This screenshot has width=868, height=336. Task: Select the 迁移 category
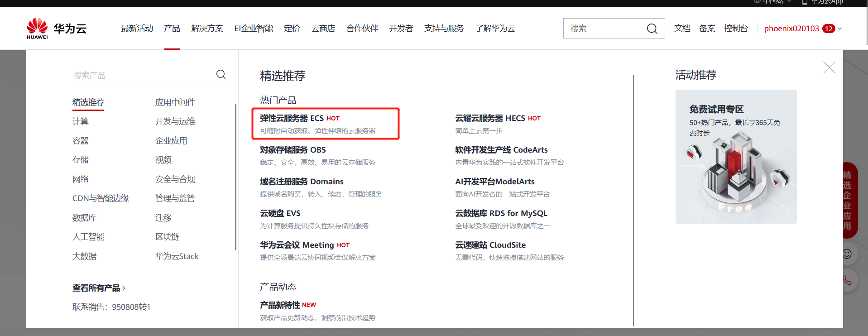coord(163,218)
